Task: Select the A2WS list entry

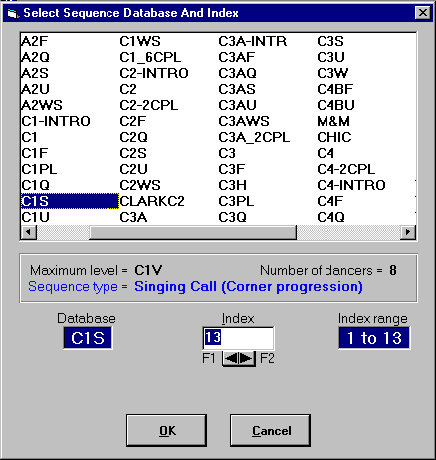Action: tap(42, 105)
